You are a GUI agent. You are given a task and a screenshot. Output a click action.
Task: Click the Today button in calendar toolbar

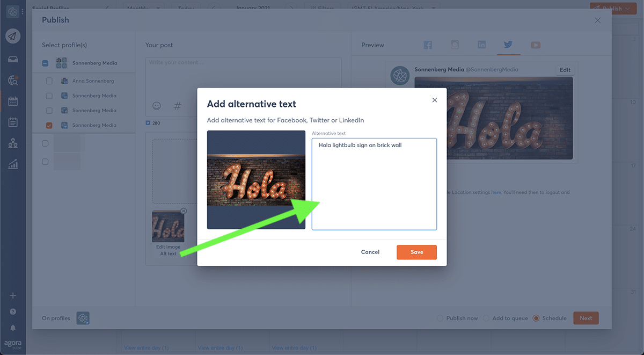pos(186,8)
